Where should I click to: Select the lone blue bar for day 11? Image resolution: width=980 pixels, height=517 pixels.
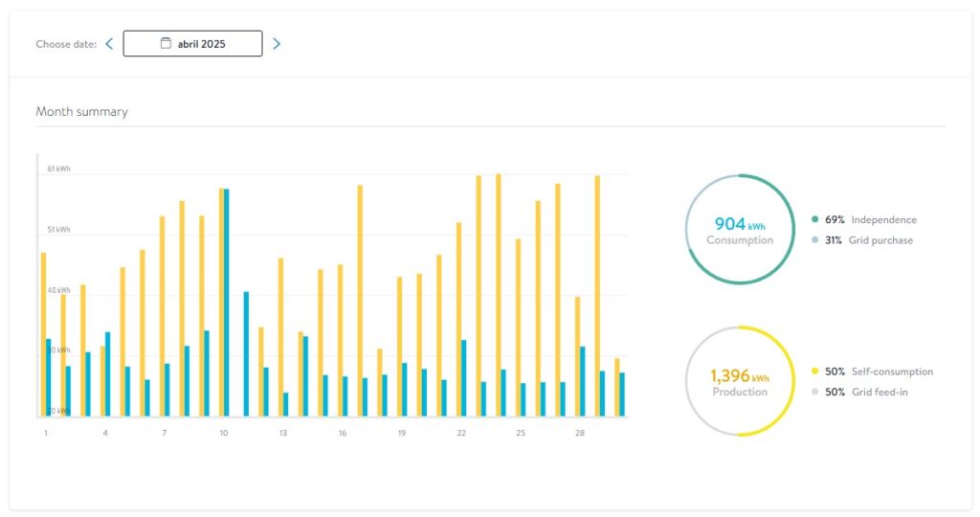(x=246, y=354)
